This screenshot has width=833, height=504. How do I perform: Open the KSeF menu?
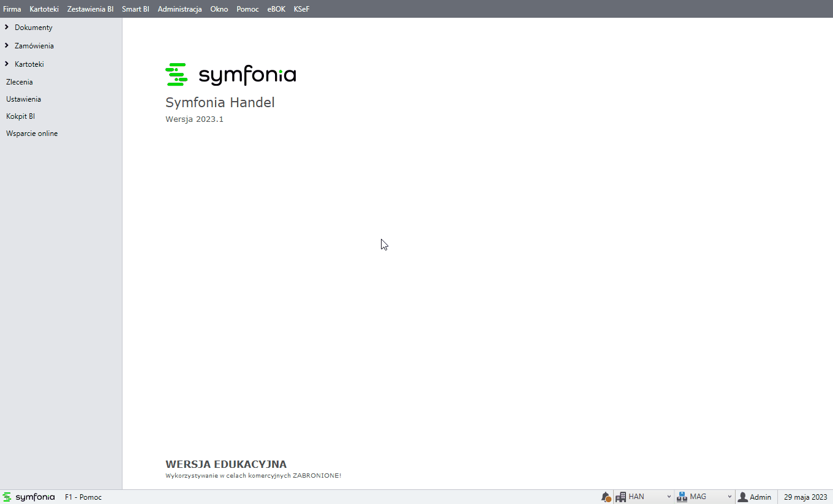301,9
